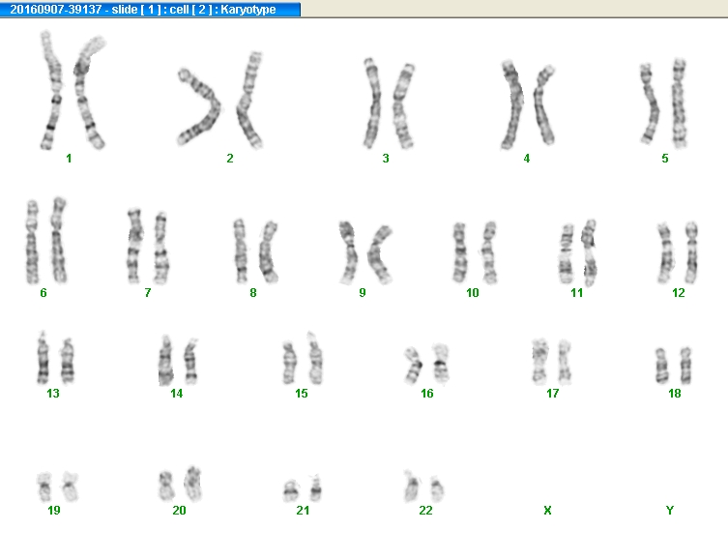
Task: Select the chromosome 10 pair image
Action: pos(475,252)
